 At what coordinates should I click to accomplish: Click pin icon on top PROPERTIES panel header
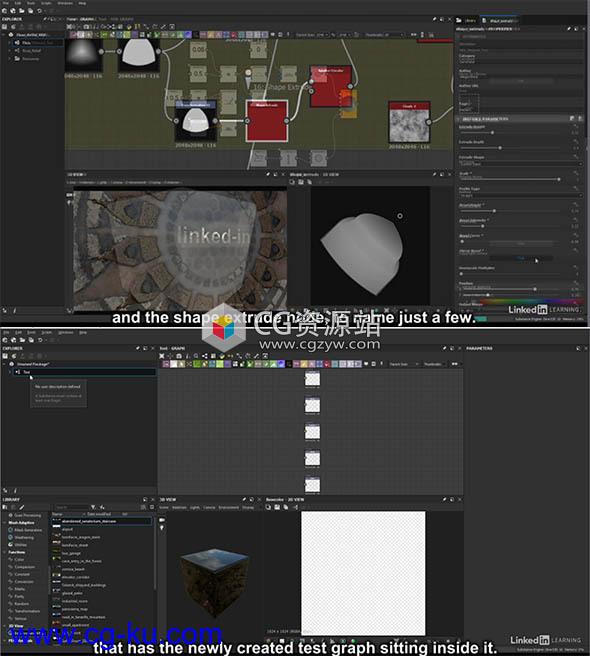[x=569, y=29]
